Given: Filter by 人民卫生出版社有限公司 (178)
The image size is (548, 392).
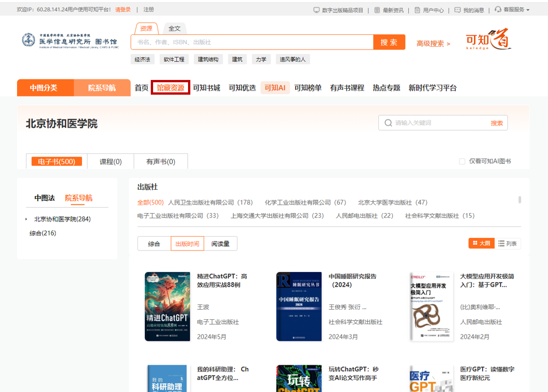Looking at the screenshot, I should tap(211, 203).
